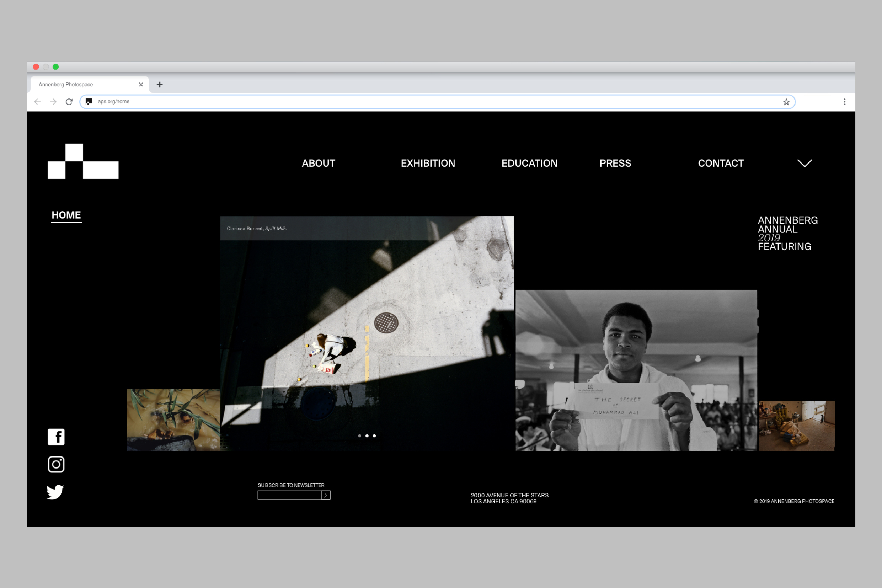Go to the ABOUT page
Image resolution: width=882 pixels, height=588 pixels.
pyautogui.click(x=319, y=163)
